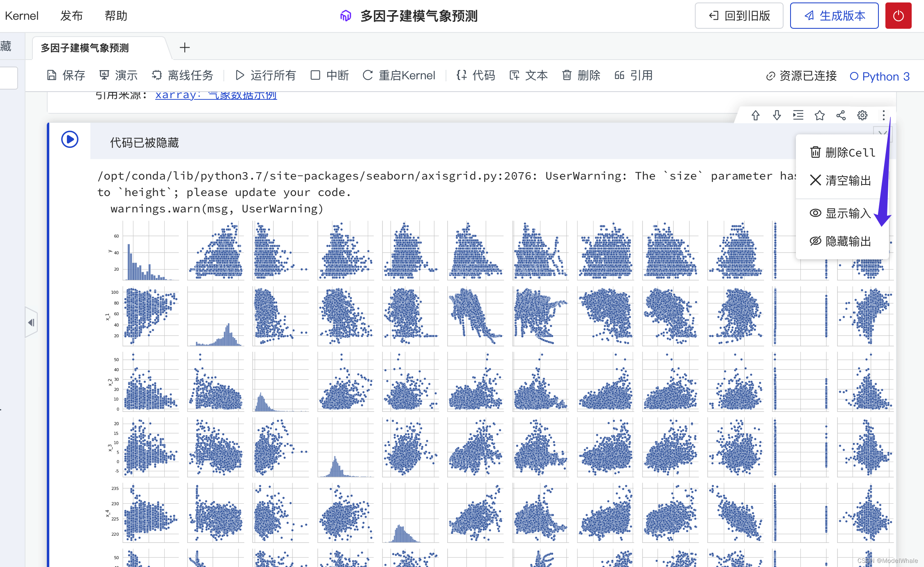Screen dimensions: 924x567
Task: Open the three-dot cell menu
Action: click(883, 115)
